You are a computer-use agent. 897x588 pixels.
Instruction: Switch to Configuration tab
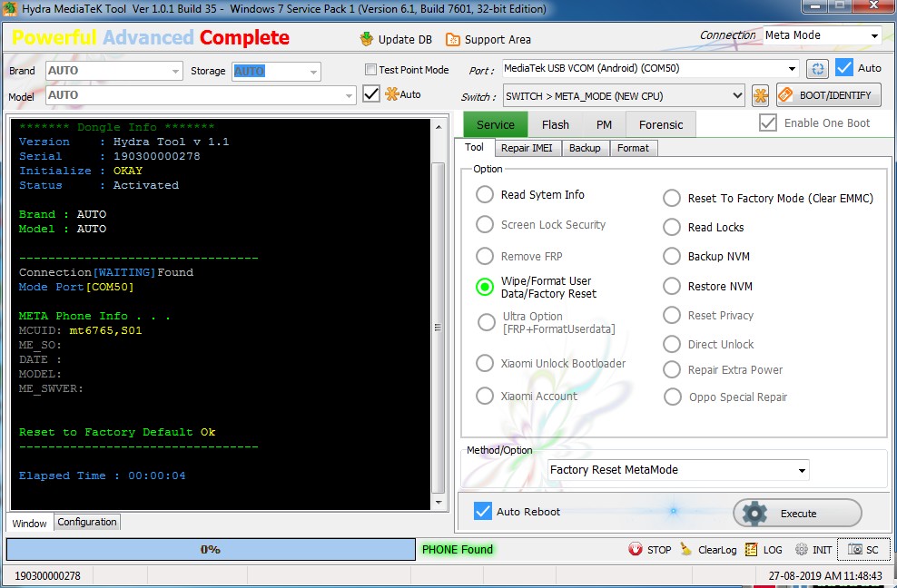[87, 522]
